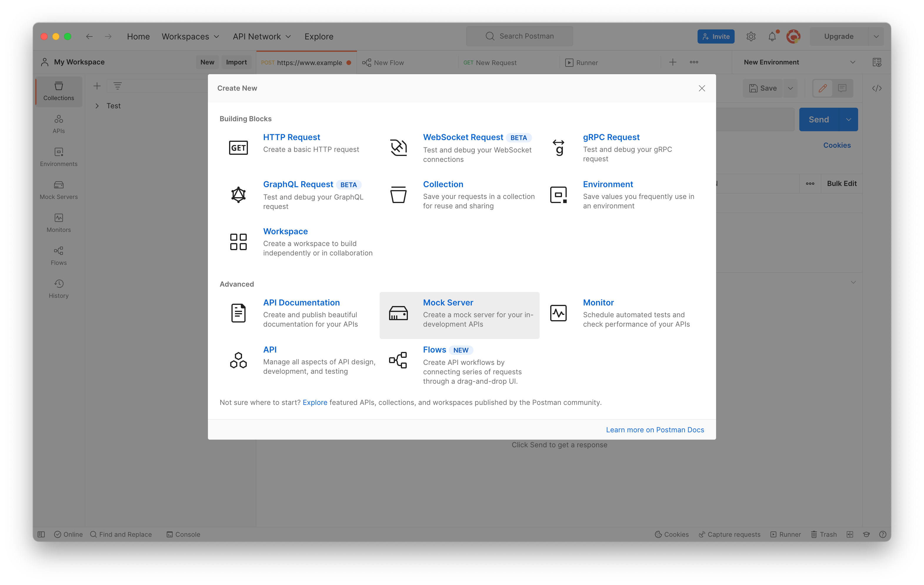Screen dimensions: 924x585
Task: Switch to the New Flow tab
Action: coord(388,63)
